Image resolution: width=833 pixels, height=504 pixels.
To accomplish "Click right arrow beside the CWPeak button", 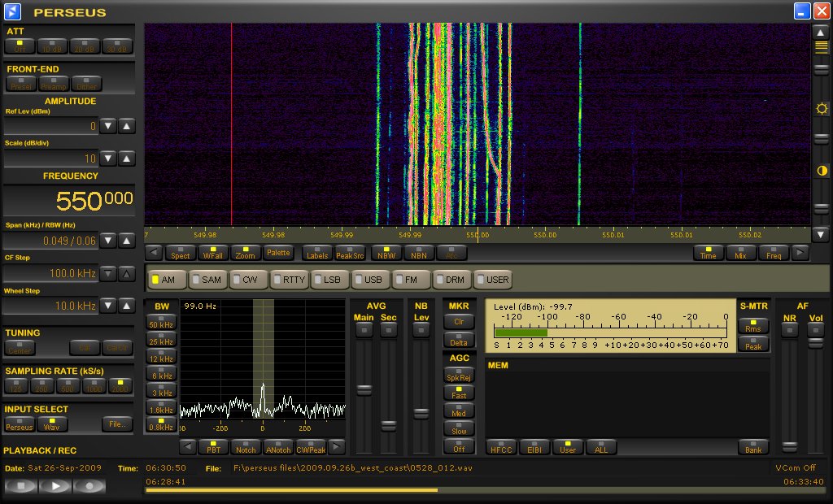I will [337, 447].
